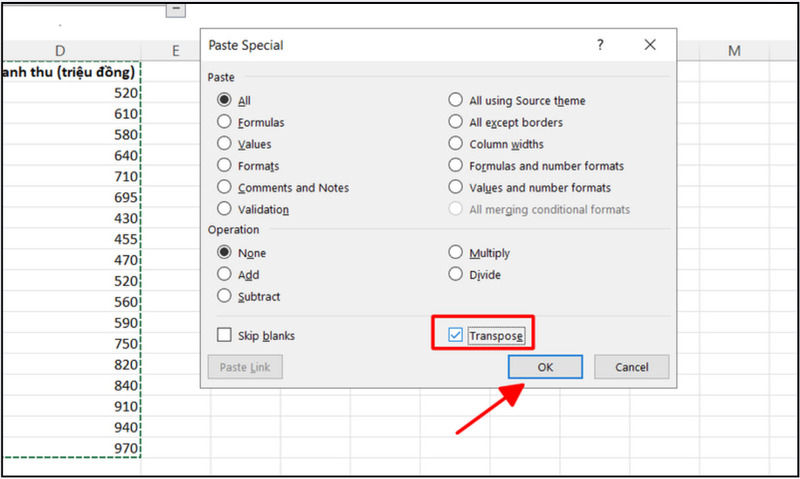Screen dimensions: 800x479
Task: Select the Add operation
Action: (x=224, y=275)
